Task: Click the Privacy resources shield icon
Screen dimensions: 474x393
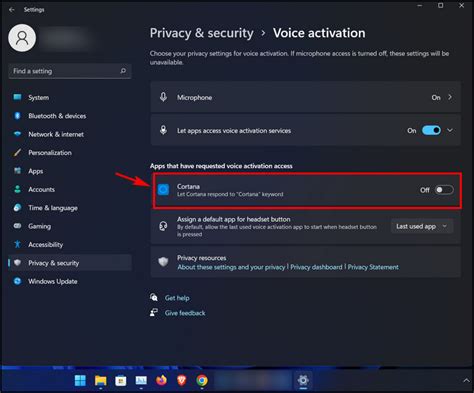Action: (x=163, y=262)
